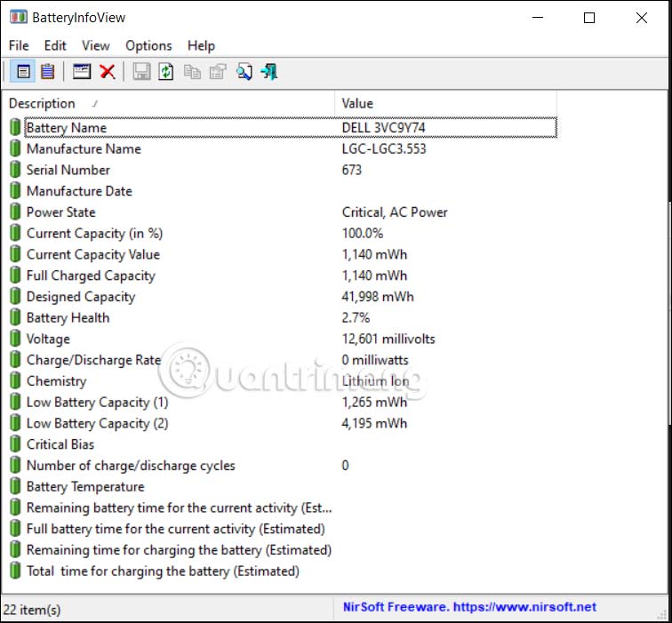
Task: Select the Serial Number row label
Action: 68,170
